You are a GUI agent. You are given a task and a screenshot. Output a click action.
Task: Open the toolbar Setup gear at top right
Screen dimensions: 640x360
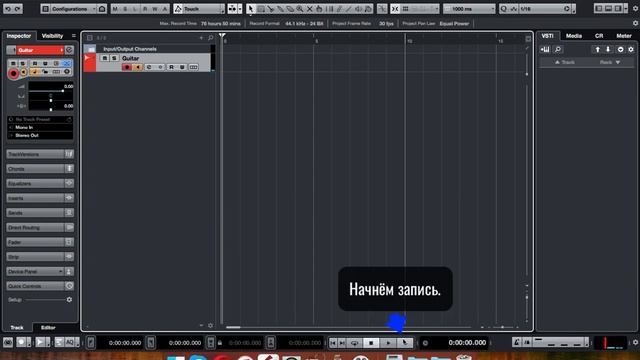pos(636,9)
